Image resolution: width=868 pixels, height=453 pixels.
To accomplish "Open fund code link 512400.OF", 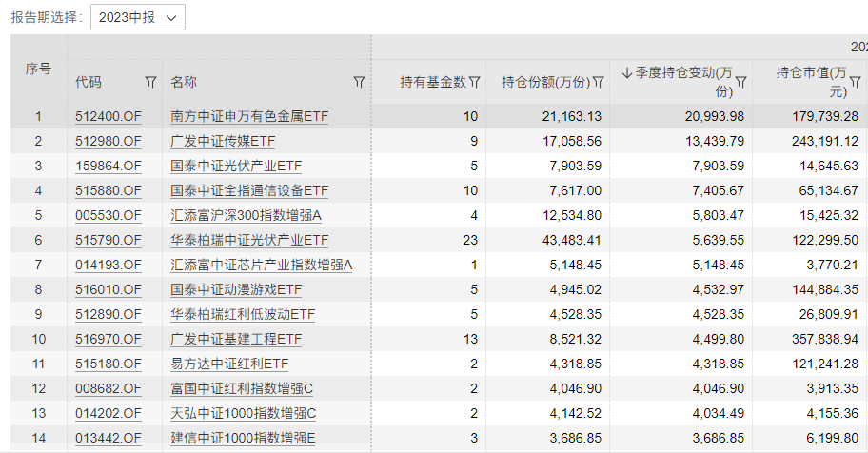I will (108, 116).
